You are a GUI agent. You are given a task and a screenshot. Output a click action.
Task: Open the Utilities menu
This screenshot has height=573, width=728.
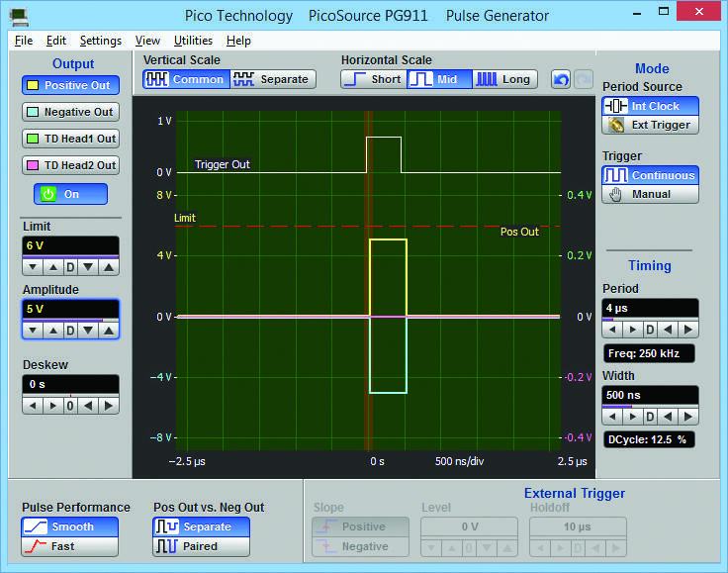pyautogui.click(x=193, y=41)
